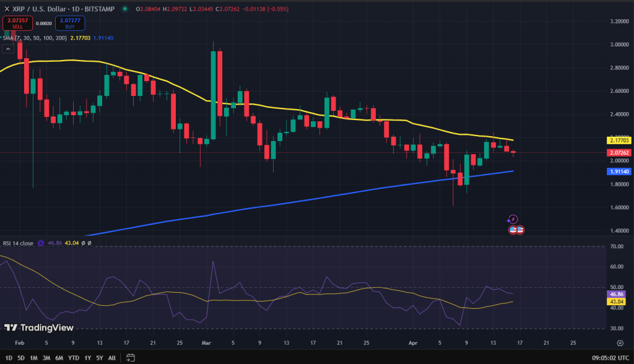The height and width of the screenshot is (364, 634).
Task: Click the 2.07257 SELL button
Action: point(18,23)
